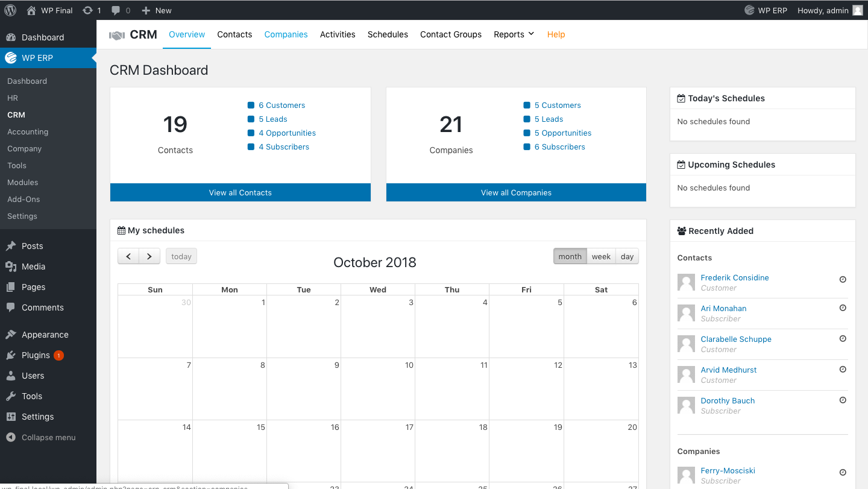Click clock icon beside Ferry-Mosciski
Screen dimensions: 868x489
tap(843, 472)
